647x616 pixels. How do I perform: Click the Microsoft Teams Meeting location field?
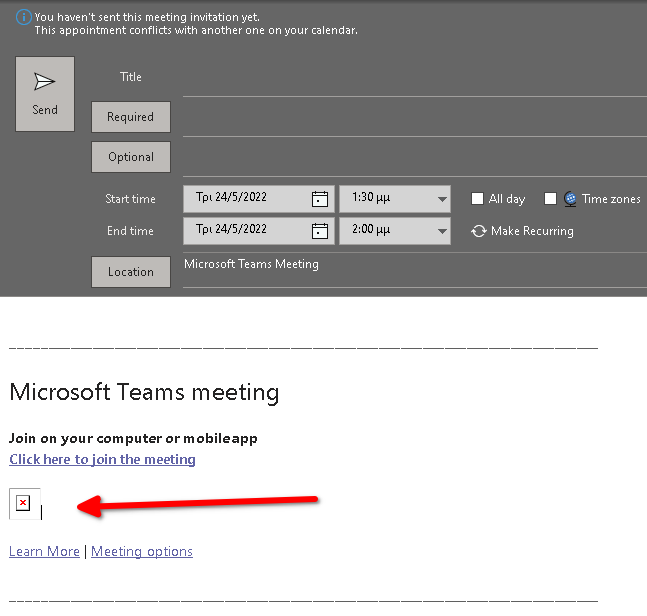pyautogui.click(x=415, y=270)
